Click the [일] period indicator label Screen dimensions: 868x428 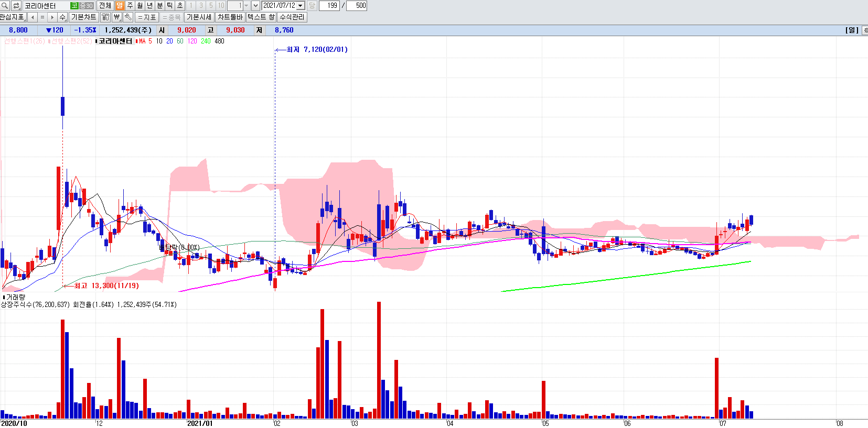click(x=852, y=30)
